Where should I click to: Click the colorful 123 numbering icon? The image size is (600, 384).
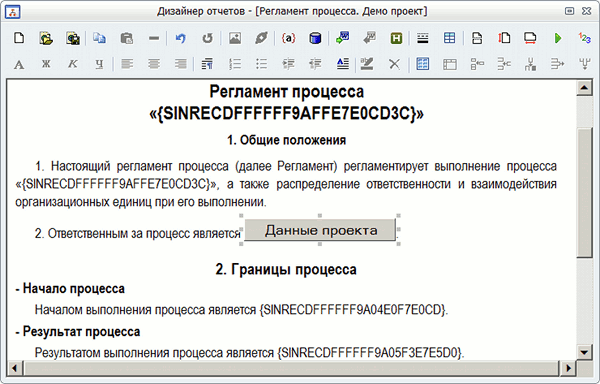point(585,38)
